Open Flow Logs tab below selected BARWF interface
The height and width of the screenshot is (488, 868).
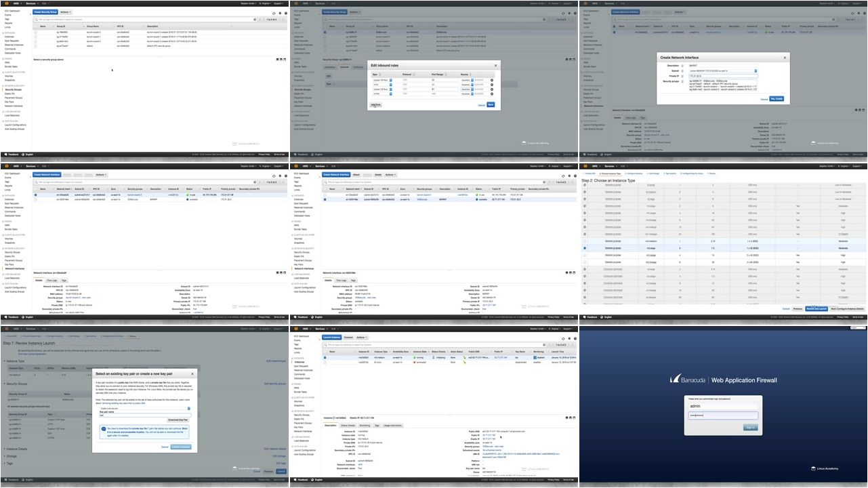[x=343, y=280]
